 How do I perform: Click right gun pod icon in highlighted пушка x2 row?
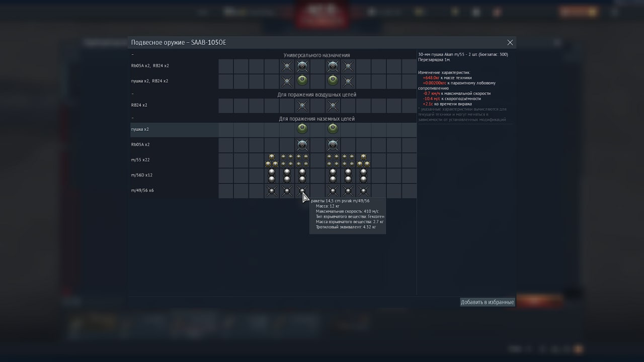click(x=333, y=129)
